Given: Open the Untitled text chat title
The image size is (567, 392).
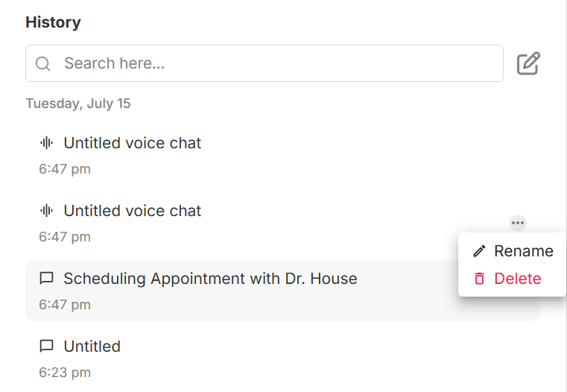Looking at the screenshot, I should click(x=92, y=347).
